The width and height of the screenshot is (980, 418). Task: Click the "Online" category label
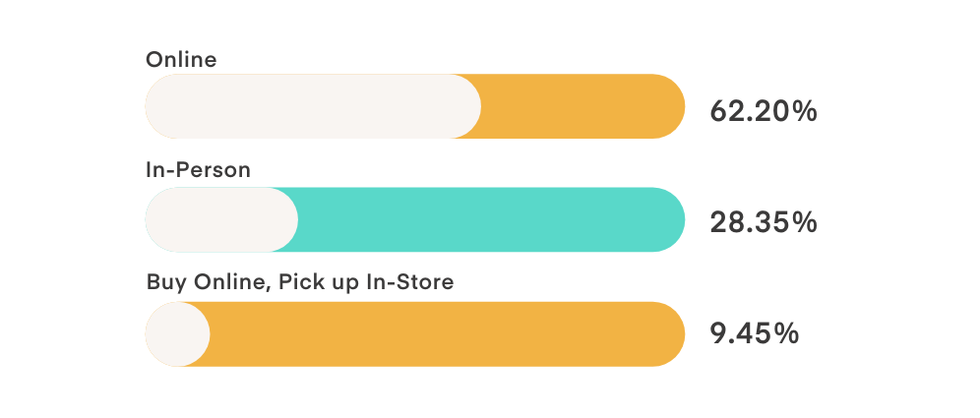tap(181, 60)
